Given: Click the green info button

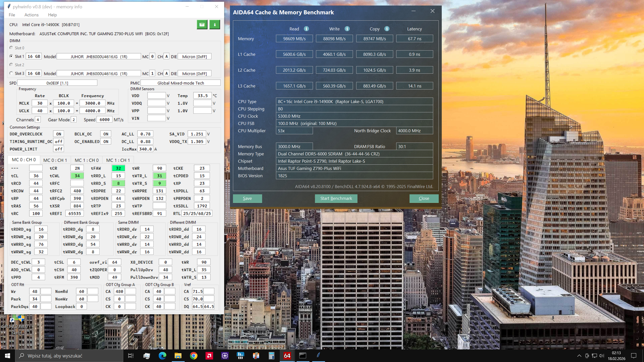Looking at the screenshot, I should [x=215, y=25].
